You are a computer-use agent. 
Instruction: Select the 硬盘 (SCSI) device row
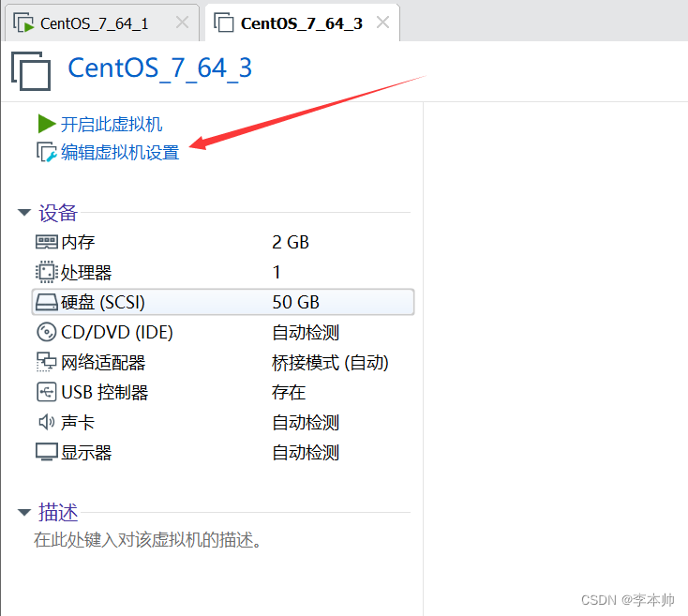223,302
